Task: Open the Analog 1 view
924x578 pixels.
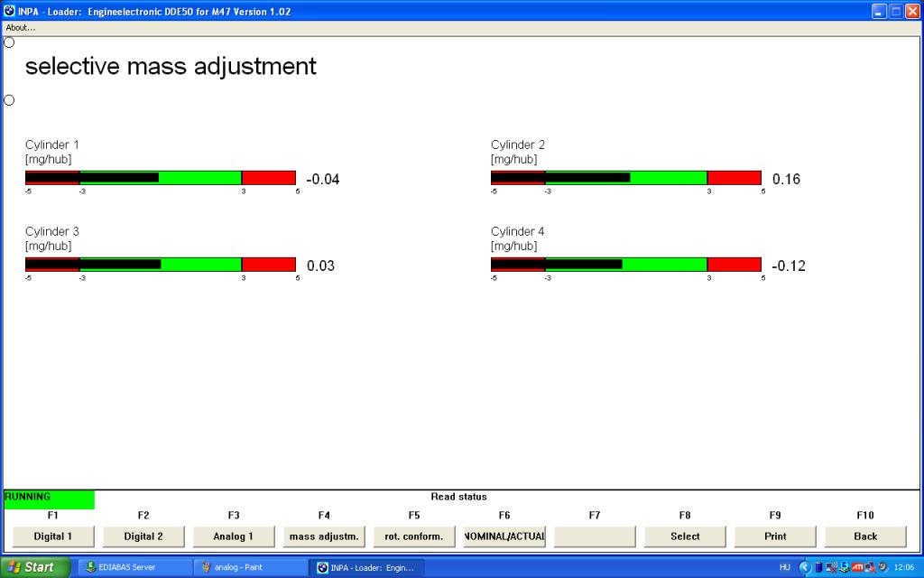Action: coord(234,536)
